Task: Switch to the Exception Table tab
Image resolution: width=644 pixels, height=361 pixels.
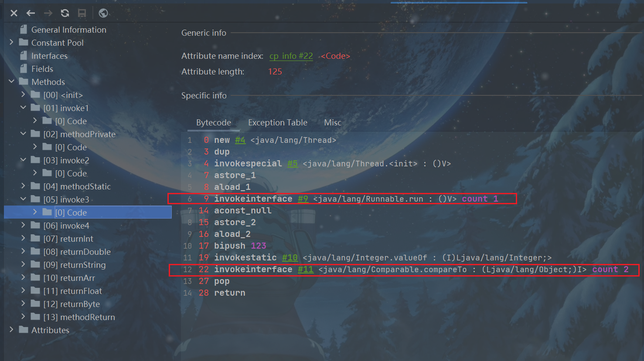Action: 277,123
